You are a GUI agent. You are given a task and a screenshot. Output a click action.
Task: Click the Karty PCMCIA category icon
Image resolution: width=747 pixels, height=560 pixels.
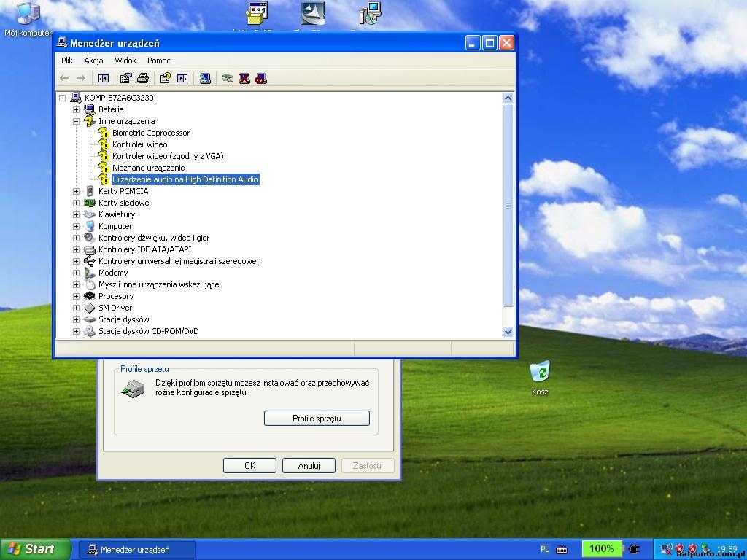90,191
